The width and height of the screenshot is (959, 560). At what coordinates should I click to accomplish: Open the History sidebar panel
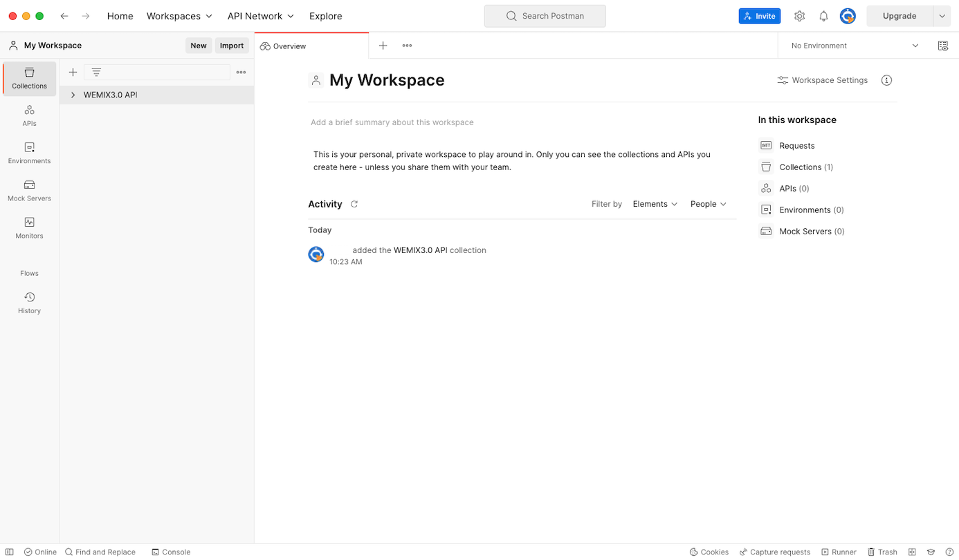29,303
